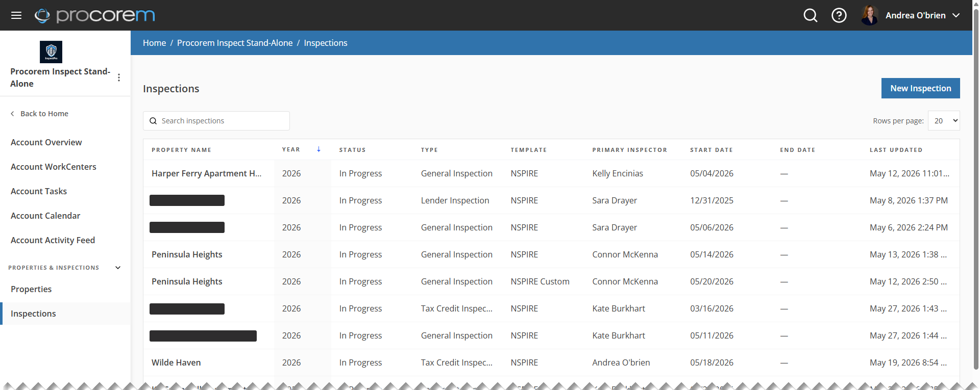The width and height of the screenshot is (980, 390).
Task: Sort by Start Date column header
Action: coord(712,150)
